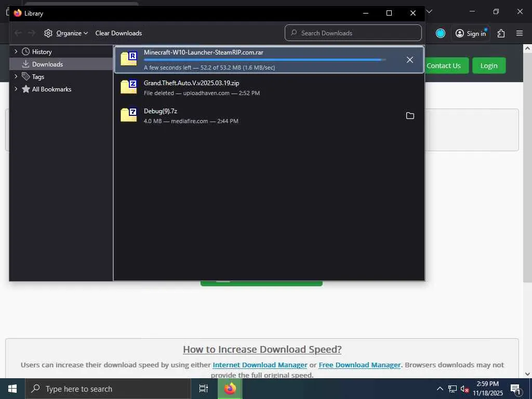Click the Library back arrow
The image size is (532, 399).
pos(18,33)
